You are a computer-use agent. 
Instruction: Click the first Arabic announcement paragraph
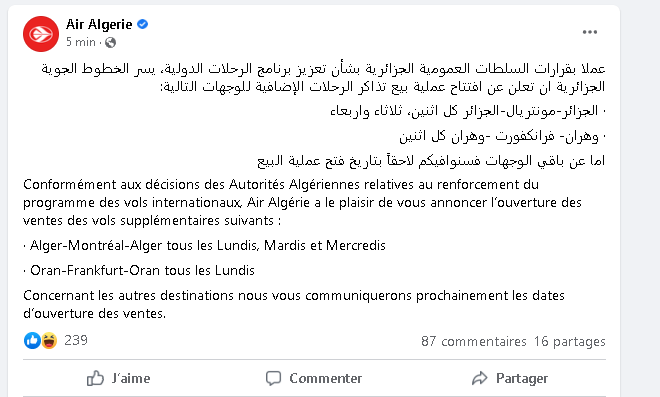[323, 77]
